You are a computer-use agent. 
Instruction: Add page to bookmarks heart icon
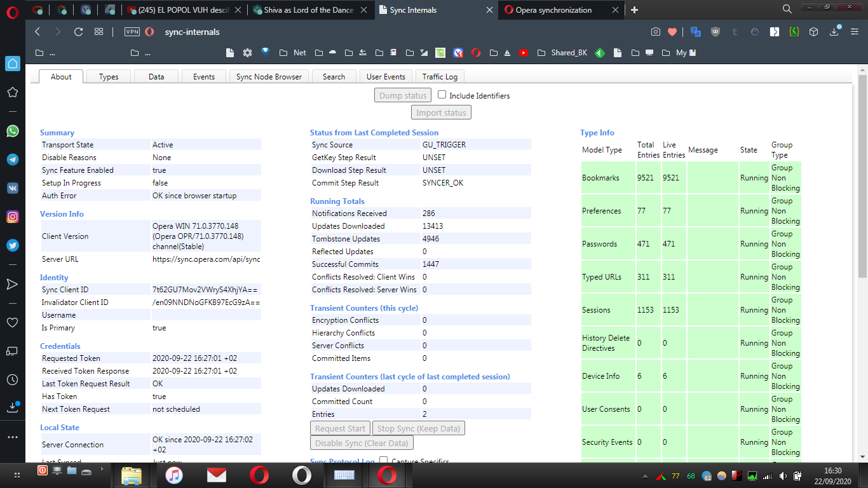[x=672, y=32]
